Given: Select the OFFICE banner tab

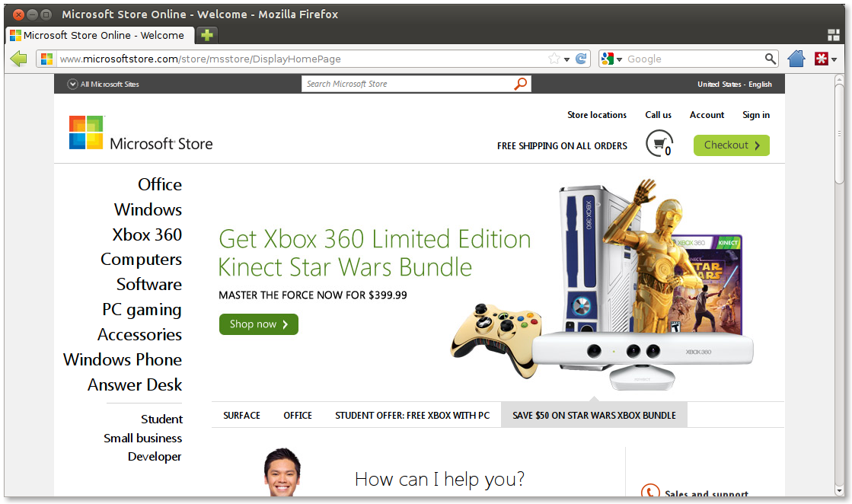Looking at the screenshot, I should [x=298, y=416].
